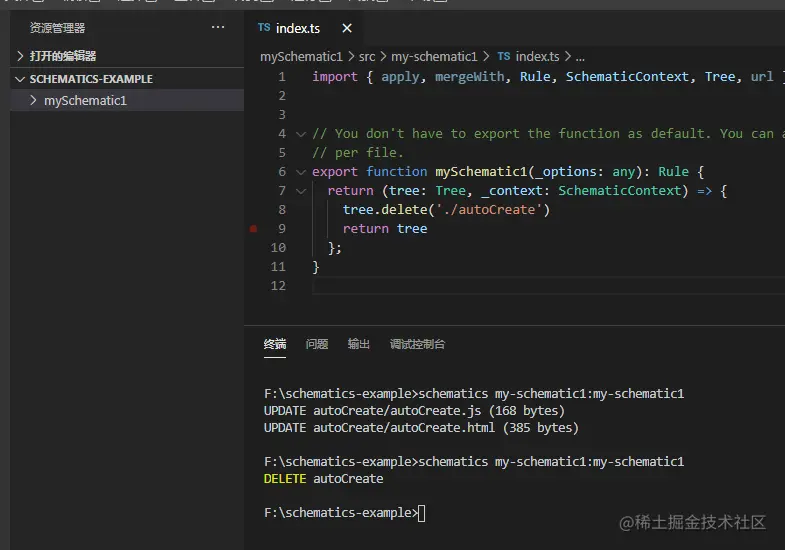
Task: Click the UPDATE autoCreate/autoCreate.js terminal line
Action: pyautogui.click(x=414, y=410)
